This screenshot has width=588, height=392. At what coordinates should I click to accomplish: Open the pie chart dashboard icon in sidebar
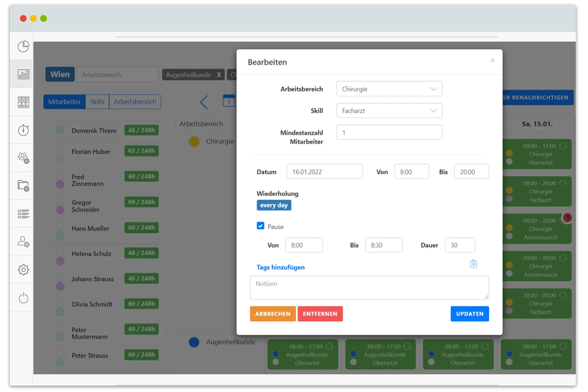click(x=23, y=47)
